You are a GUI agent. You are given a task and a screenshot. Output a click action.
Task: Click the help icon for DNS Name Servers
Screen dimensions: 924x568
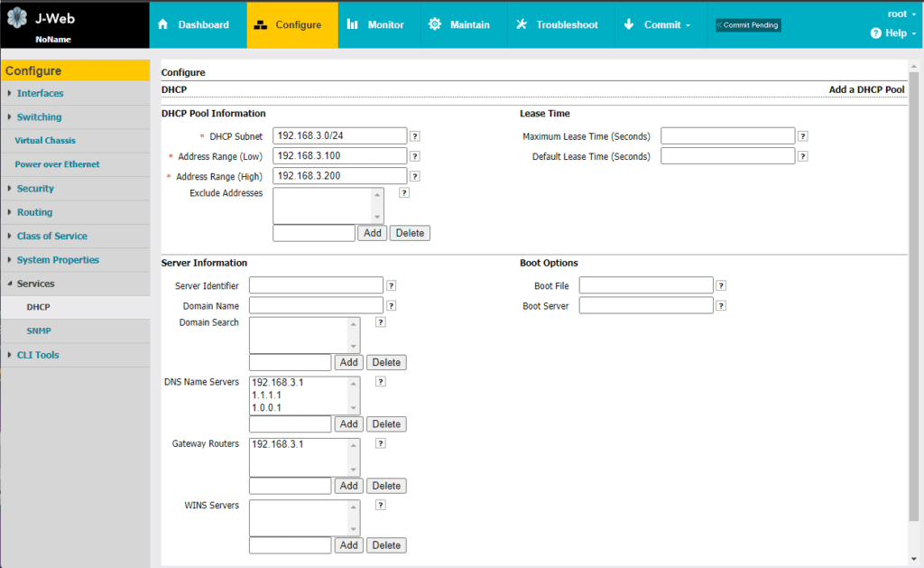coord(381,382)
